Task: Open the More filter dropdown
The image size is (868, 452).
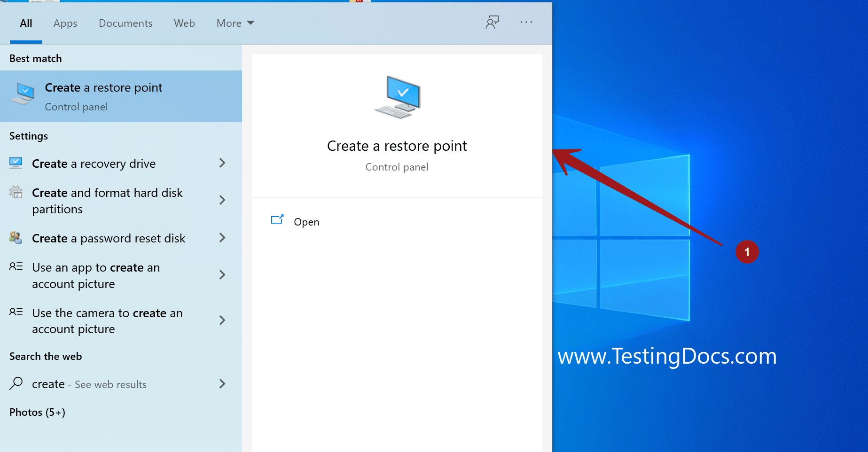Action: point(235,23)
